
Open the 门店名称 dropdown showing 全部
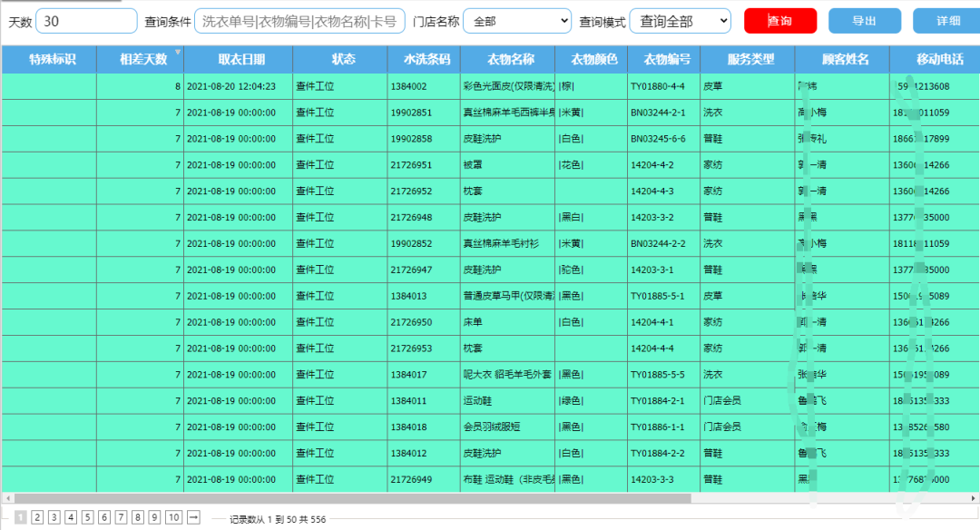pos(518,21)
